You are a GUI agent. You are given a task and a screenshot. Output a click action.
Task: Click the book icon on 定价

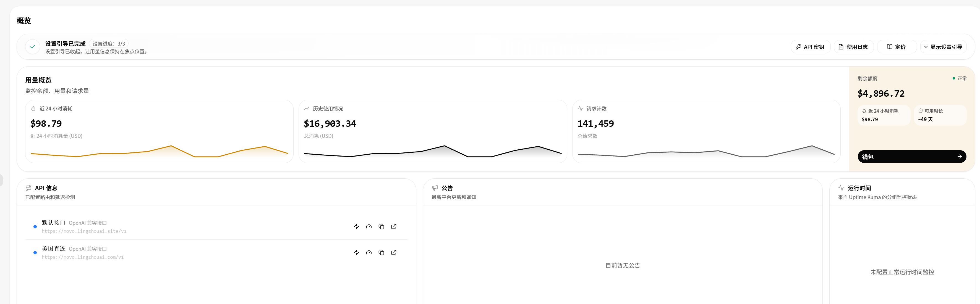(x=889, y=47)
